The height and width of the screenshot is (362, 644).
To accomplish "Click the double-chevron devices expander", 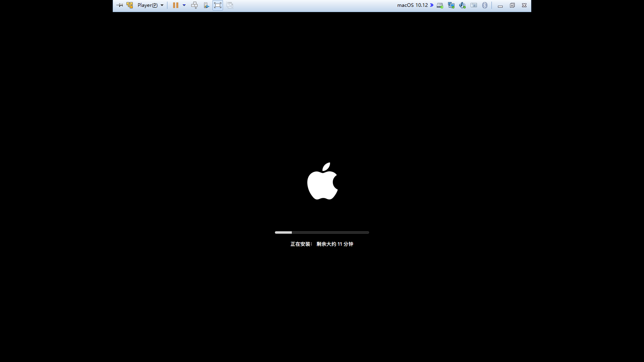I will click(x=432, y=5).
